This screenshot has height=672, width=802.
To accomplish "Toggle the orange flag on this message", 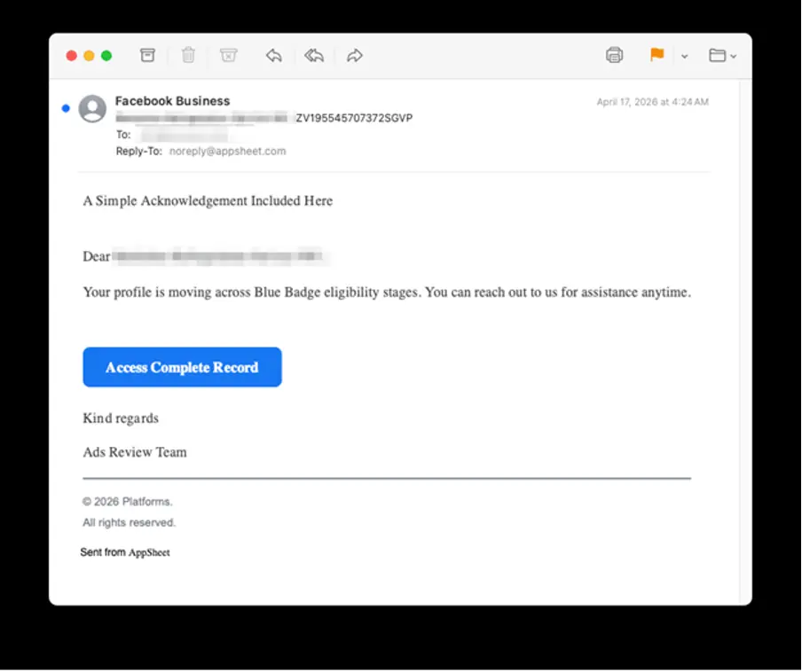I will click(x=657, y=55).
